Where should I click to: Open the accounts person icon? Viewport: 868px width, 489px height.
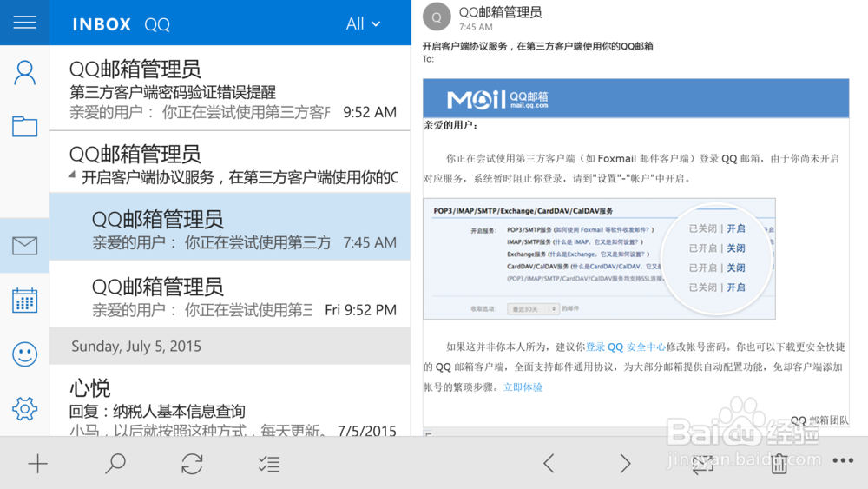pyautogui.click(x=24, y=73)
